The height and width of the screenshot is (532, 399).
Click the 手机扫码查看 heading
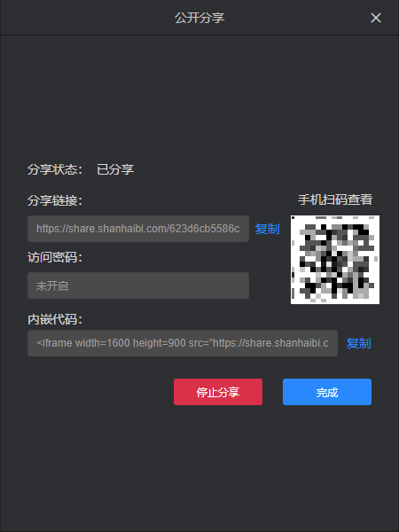335,199
